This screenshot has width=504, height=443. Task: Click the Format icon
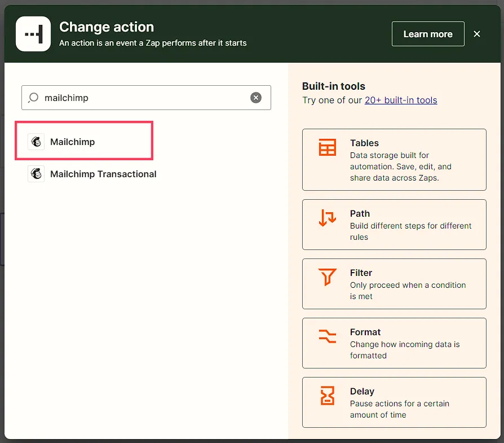tap(327, 336)
